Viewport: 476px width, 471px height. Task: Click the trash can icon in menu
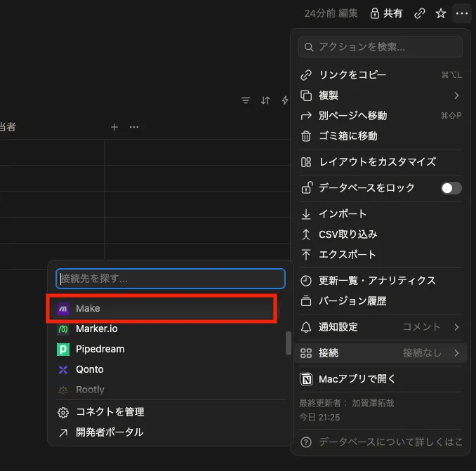click(306, 136)
